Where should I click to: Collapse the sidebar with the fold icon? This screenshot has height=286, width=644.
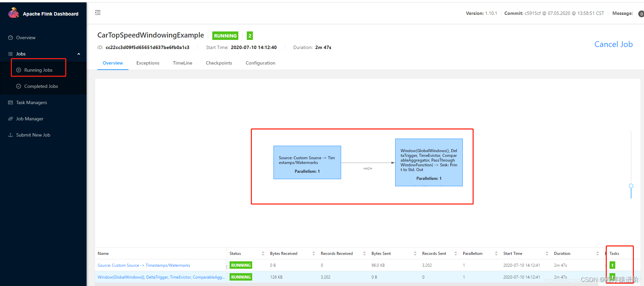98,13
